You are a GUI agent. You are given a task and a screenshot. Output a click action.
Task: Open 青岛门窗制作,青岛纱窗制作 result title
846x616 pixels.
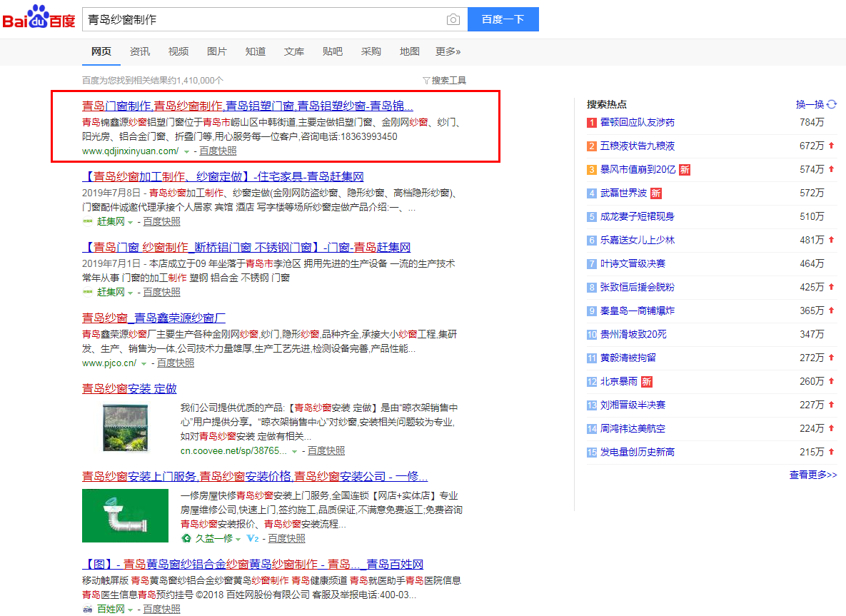[248, 106]
